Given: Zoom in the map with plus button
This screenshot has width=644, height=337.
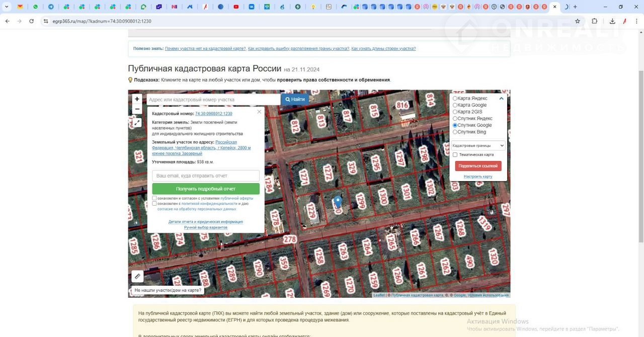Looking at the screenshot, I should [137, 99].
